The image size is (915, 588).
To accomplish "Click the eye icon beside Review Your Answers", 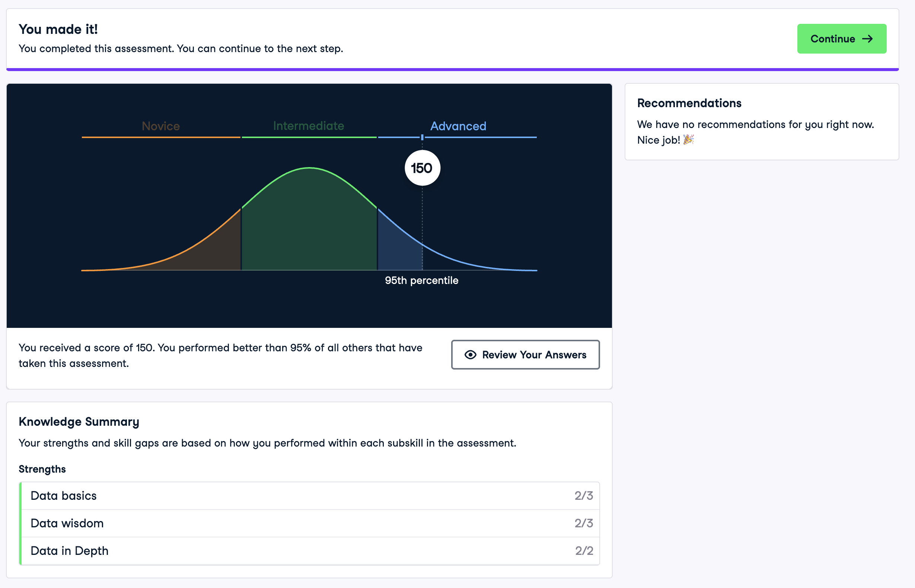I will [x=470, y=355].
